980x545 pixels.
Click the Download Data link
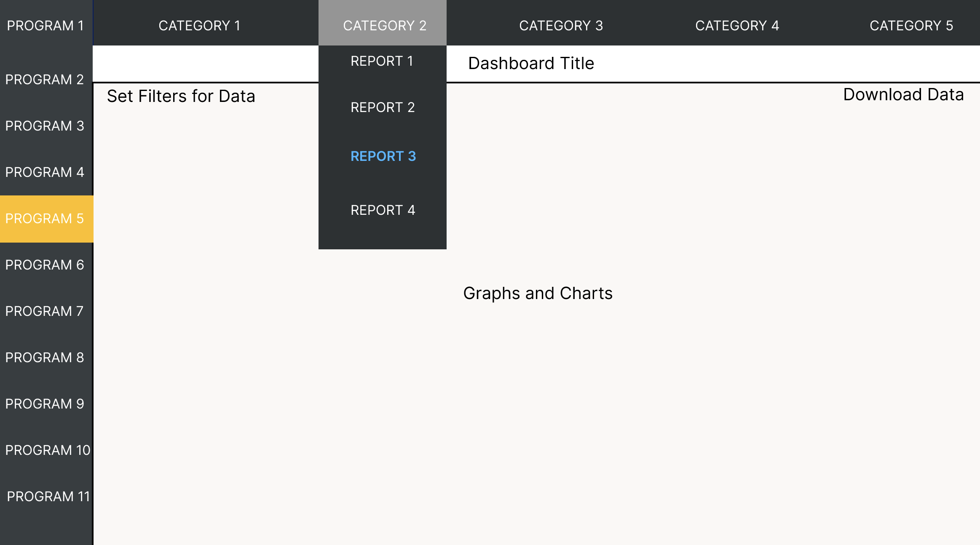point(903,94)
